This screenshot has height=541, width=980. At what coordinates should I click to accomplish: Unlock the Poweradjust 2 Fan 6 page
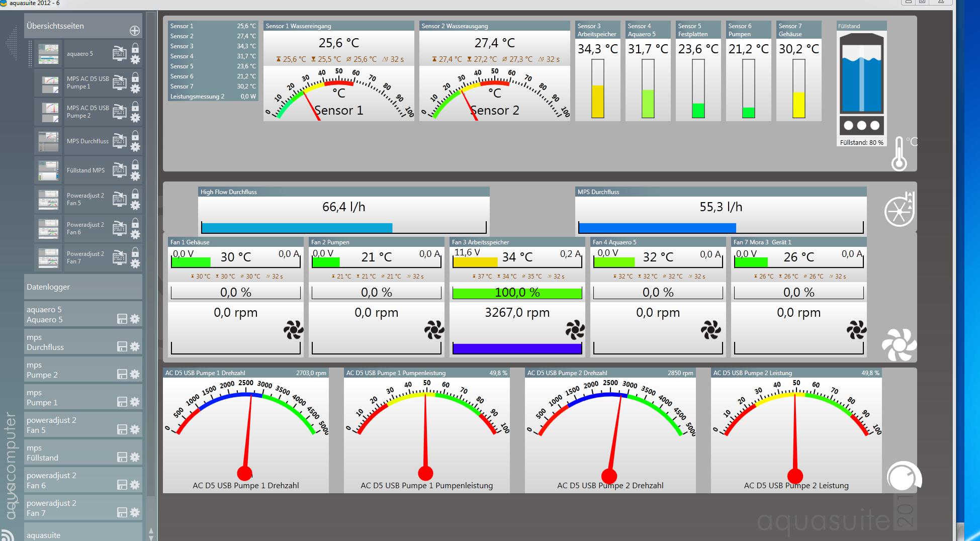[135, 223]
